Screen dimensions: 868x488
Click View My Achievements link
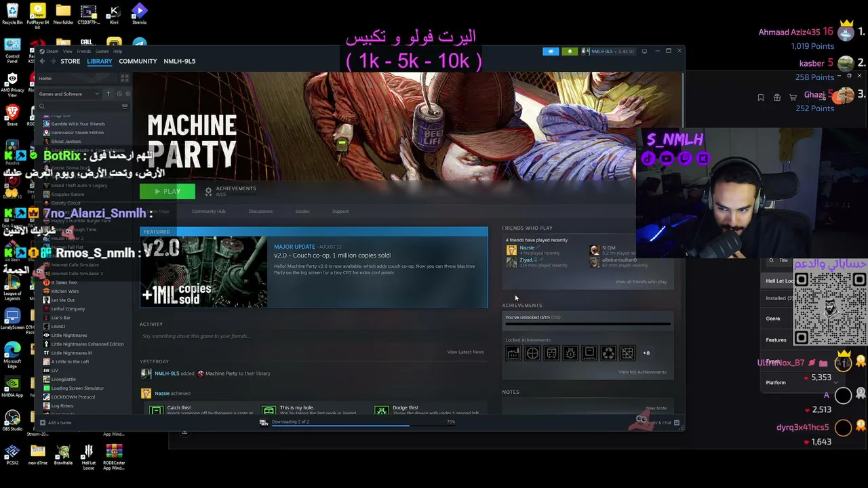(x=642, y=372)
